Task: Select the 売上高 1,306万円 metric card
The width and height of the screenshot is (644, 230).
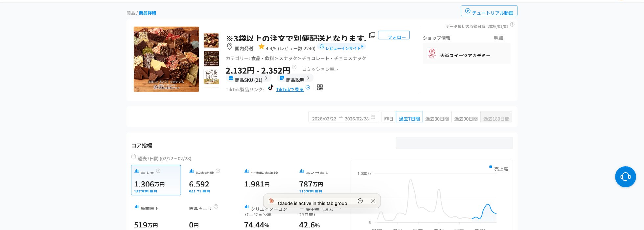Action: (156, 180)
